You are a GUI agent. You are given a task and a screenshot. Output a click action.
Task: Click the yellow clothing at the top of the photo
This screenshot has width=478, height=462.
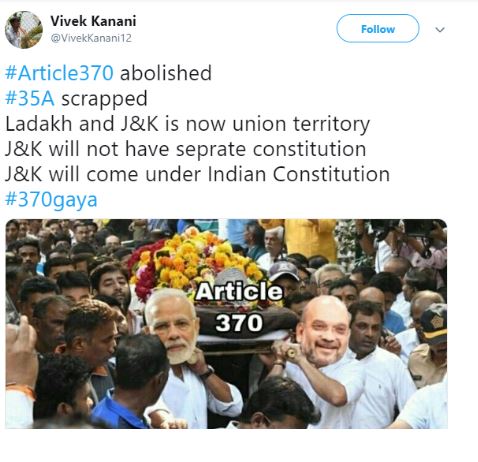308,238
